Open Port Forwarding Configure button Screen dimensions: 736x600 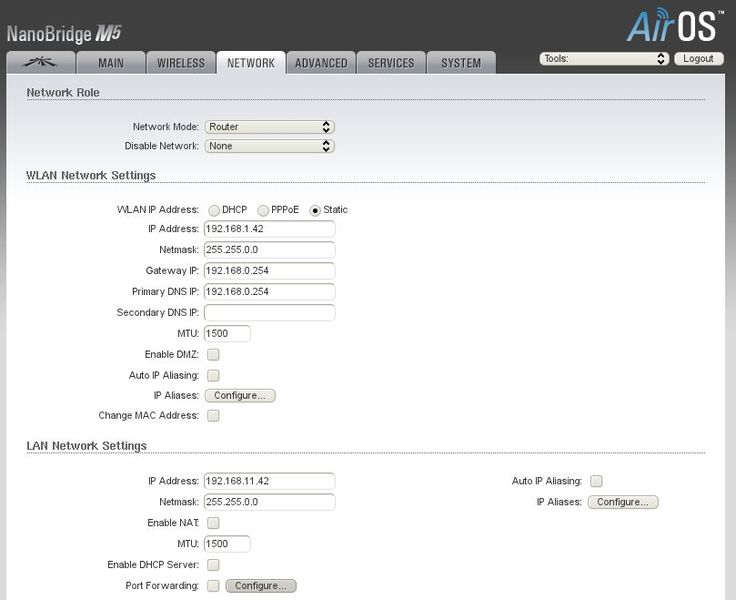coord(261,585)
